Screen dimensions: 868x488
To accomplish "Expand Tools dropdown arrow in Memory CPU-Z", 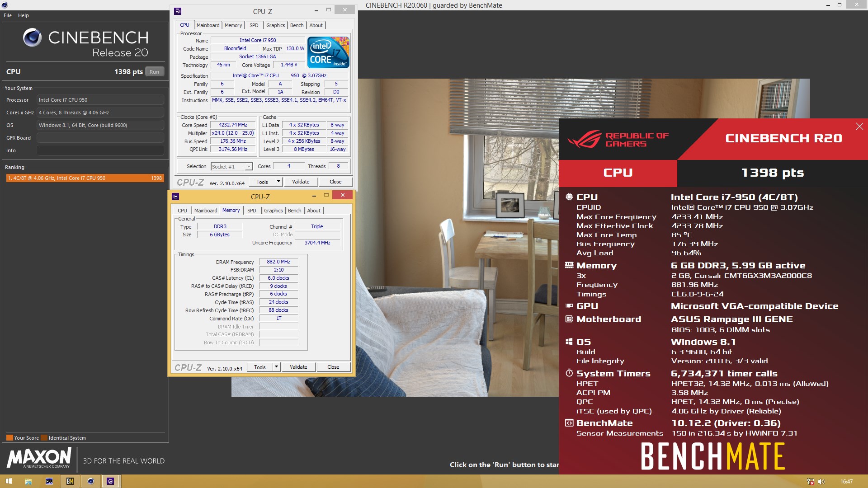I will point(276,367).
